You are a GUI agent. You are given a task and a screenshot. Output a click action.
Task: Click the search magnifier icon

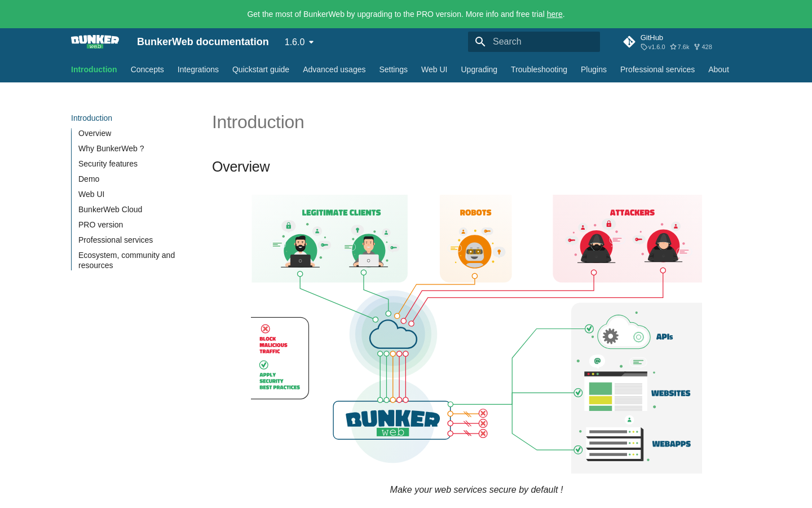(x=480, y=42)
